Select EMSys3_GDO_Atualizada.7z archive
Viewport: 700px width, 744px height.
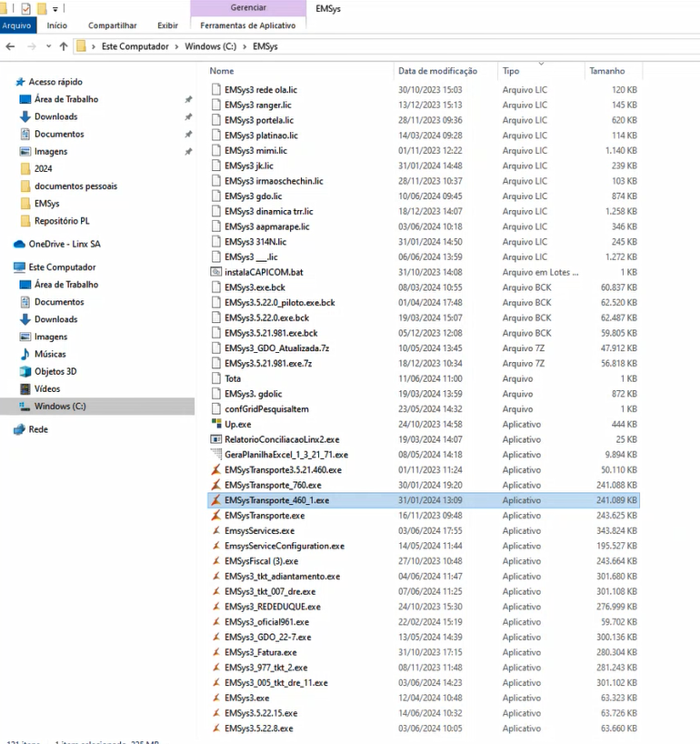[x=276, y=347]
